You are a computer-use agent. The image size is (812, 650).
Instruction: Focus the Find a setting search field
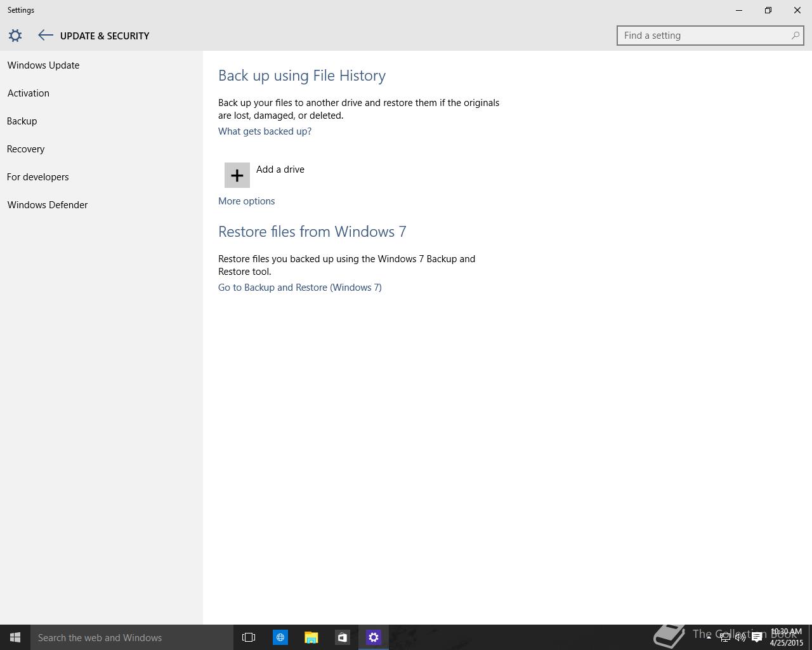710,36
